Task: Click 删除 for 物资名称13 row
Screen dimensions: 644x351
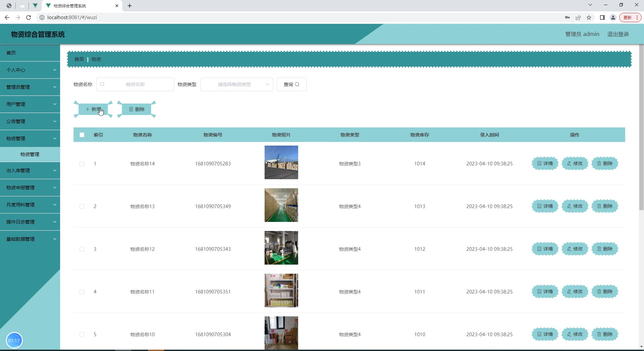Action: [x=605, y=206]
